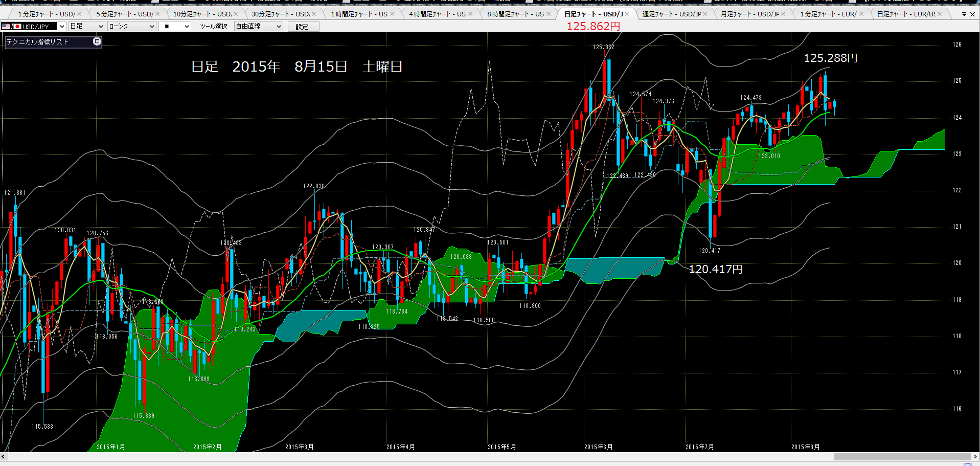Click the horizontal scrollbar right arrow
Image resolution: width=980 pixels, height=466 pixels.
tap(976, 456)
